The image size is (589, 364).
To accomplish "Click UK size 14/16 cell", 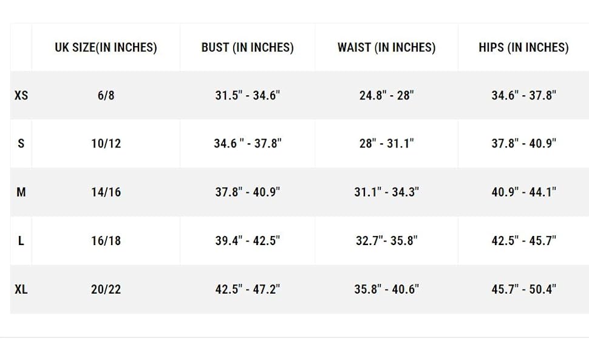I will 106,192.
